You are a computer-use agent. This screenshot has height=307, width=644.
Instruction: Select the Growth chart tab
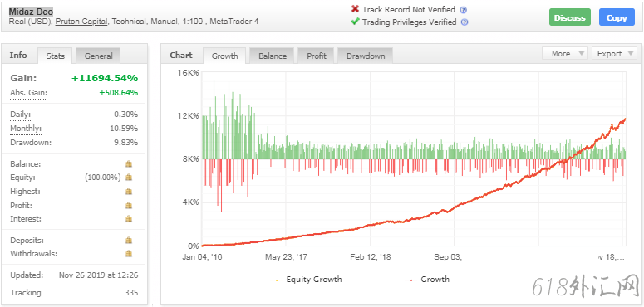224,56
